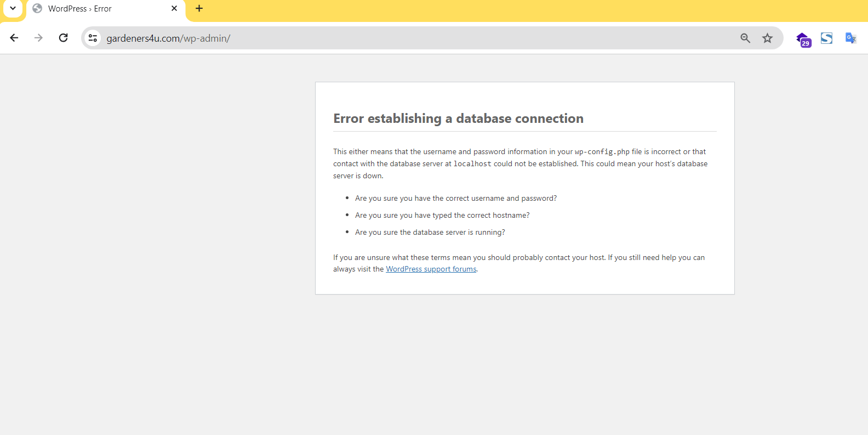Open the extension with the 29 badge
This screenshot has width=868, height=435.
(x=803, y=39)
